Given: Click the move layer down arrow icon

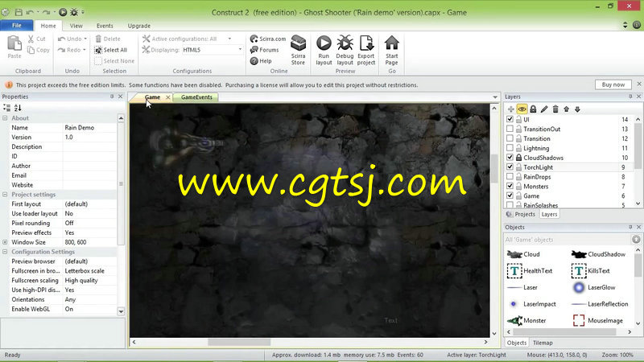Looking at the screenshot, I should click(x=577, y=109).
